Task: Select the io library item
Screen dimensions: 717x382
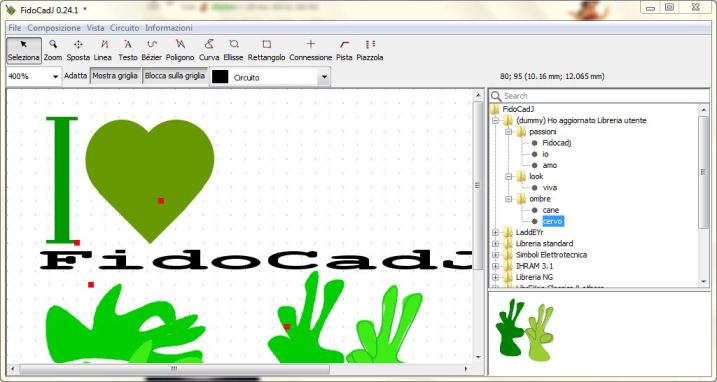Action: tap(545, 154)
